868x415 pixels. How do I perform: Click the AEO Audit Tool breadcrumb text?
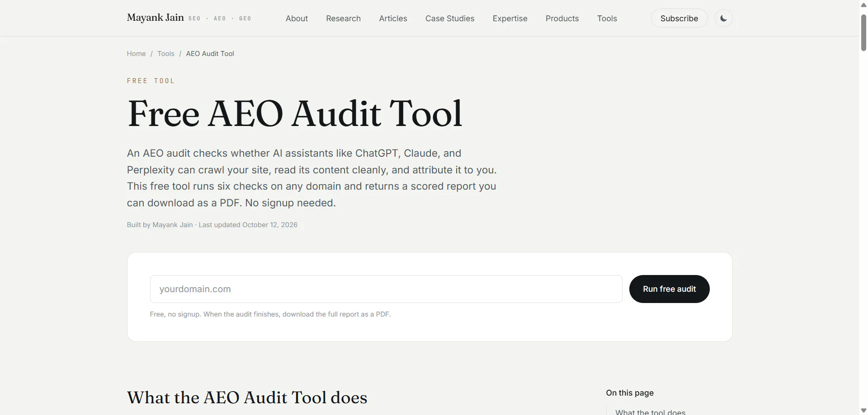pyautogui.click(x=210, y=54)
